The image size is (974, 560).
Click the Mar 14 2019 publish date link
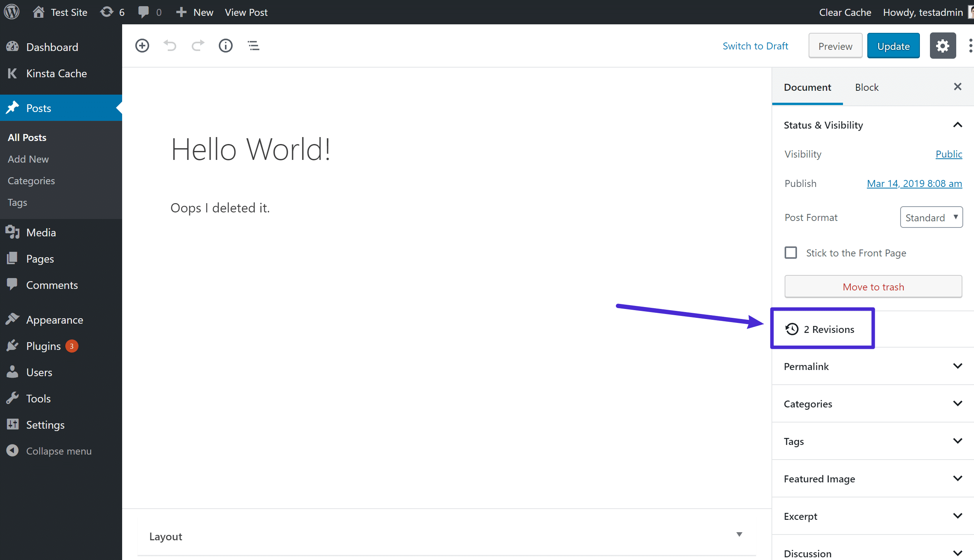914,182
